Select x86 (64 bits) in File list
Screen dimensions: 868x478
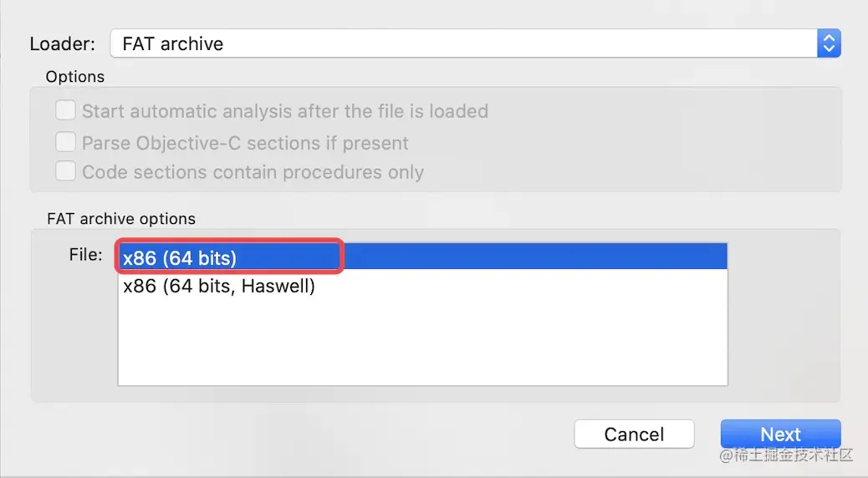coord(180,258)
